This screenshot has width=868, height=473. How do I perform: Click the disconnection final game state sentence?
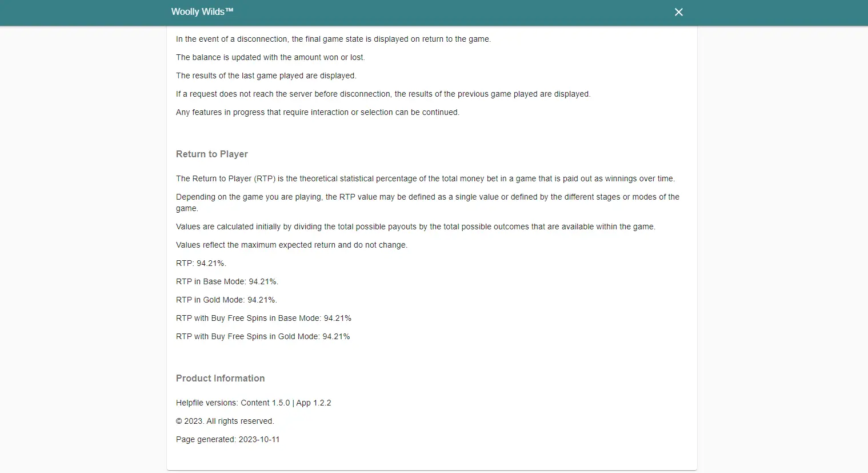click(x=334, y=39)
